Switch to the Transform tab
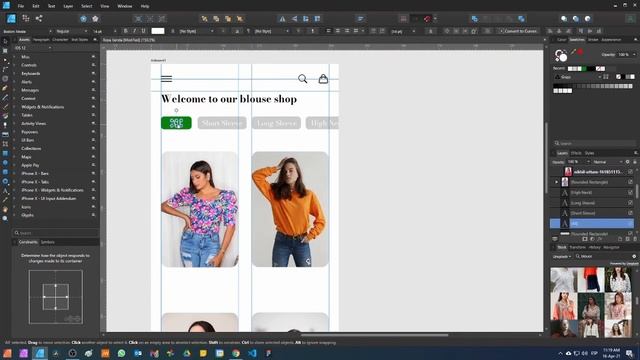This screenshot has height=360, width=640. pos(577,247)
